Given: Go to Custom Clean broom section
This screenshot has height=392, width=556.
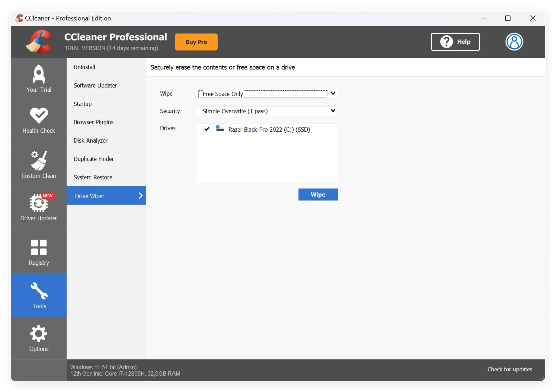Looking at the screenshot, I should click(39, 165).
